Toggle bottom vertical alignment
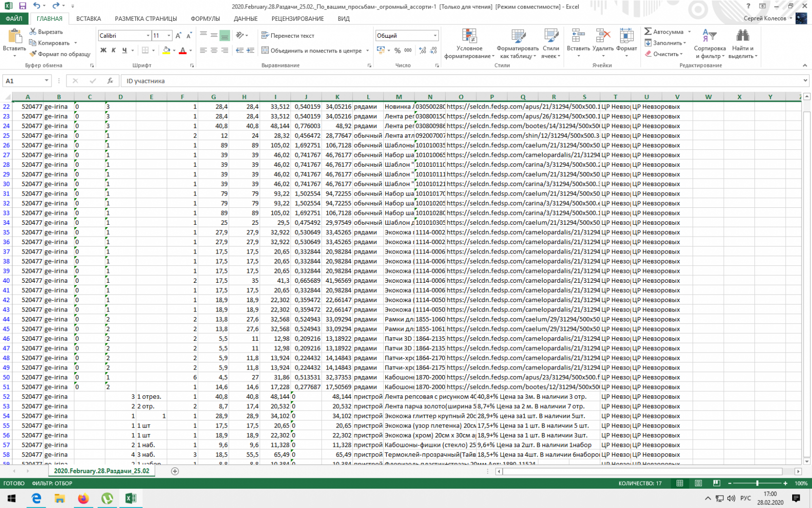Image resolution: width=812 pixels, height=508 pixels. pos(225,35)
